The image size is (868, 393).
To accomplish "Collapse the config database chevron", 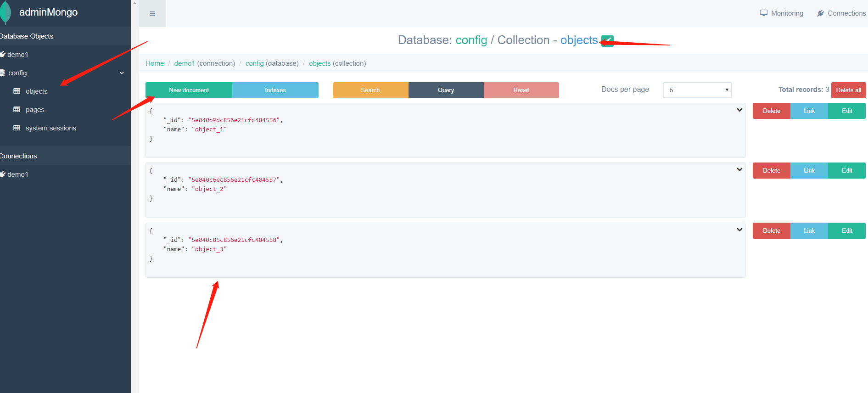I will [122, 73].
